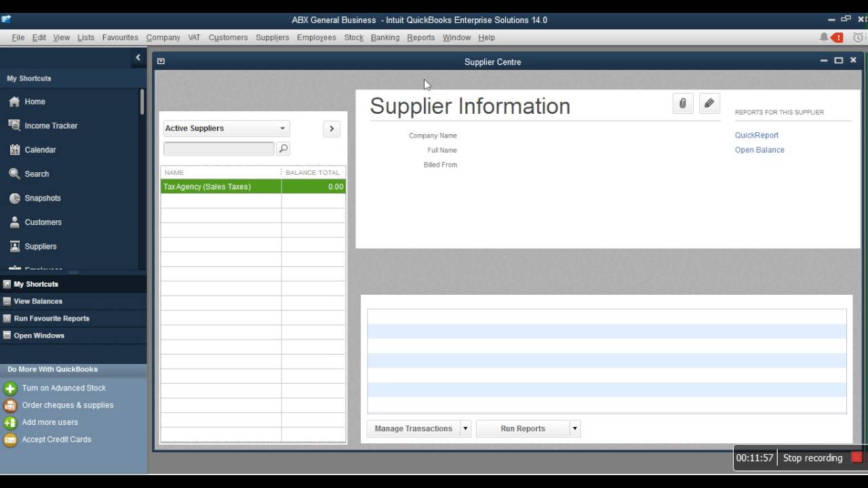Expand the supplier list full view arrow
The width and height of the screenshot is (868, 488).
pyautogui.click(x=332, y=129)
